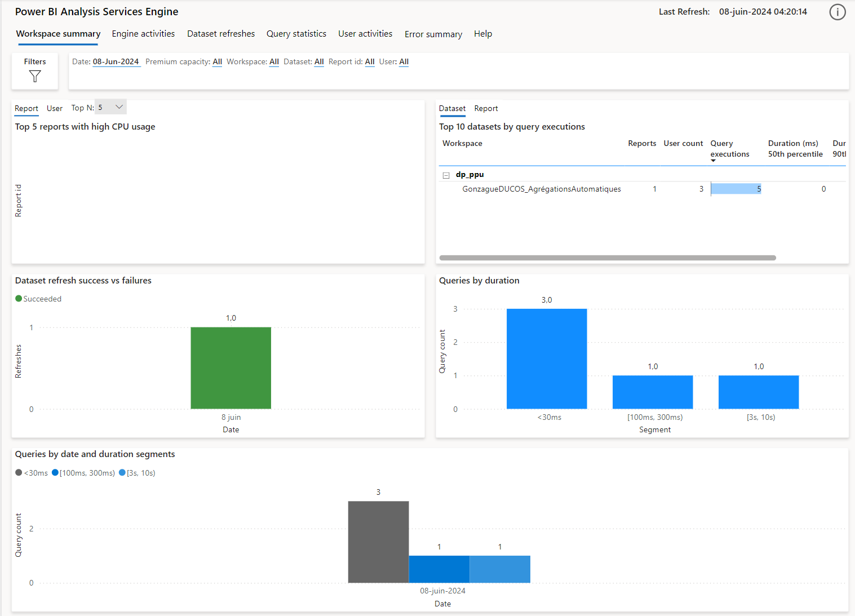Screen dimensions: 855x616
Task: Click the horizontal scrollbar of datasets table
Action: pos(608,258)
